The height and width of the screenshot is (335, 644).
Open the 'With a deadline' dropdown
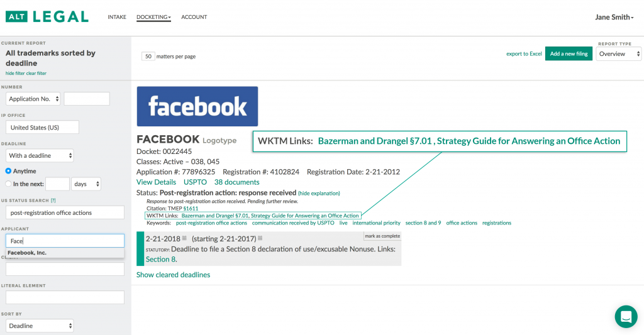pos(40,156)
